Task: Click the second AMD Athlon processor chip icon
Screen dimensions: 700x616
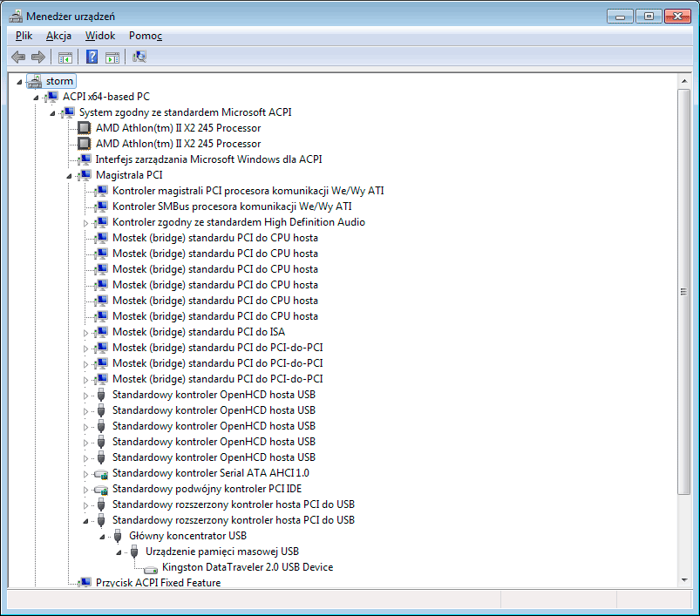Action: pos(84,144)
